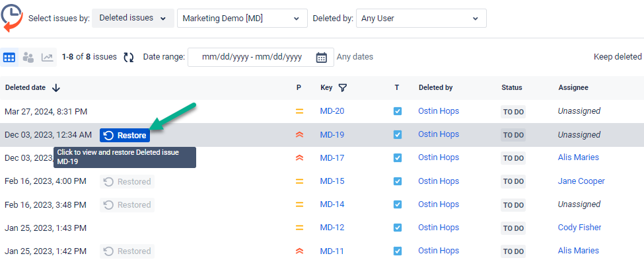Expand the Deleted by Any User dropdown
Viewport: 644px width, 260px height.
pyautogui.click(x=421, y=18)
